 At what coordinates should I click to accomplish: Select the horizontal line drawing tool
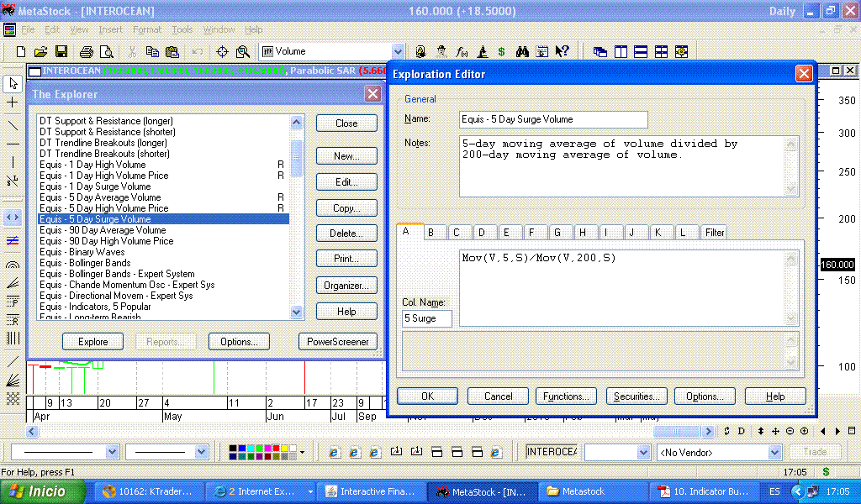pyautogui.click(x=13, y=144)
